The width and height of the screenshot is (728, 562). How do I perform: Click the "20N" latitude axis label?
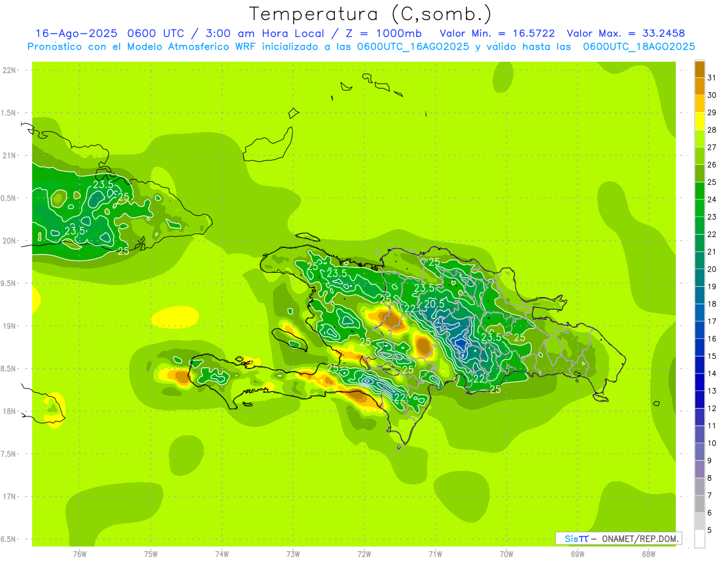pos(10,241)
